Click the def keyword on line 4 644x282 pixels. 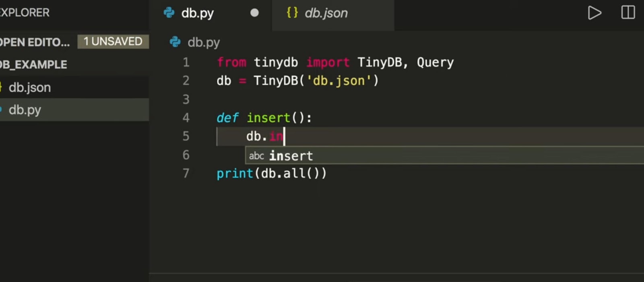coord(227,118)
